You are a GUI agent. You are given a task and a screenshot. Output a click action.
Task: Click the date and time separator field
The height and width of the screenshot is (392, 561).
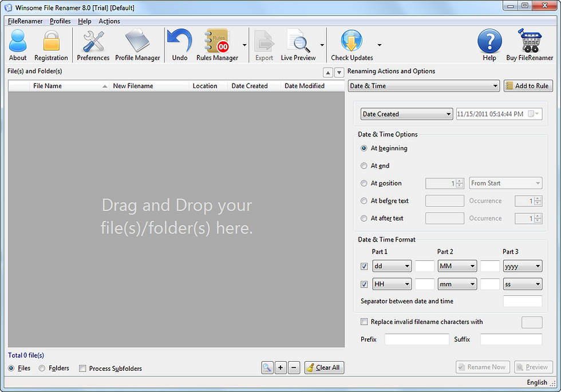(523, 301)
